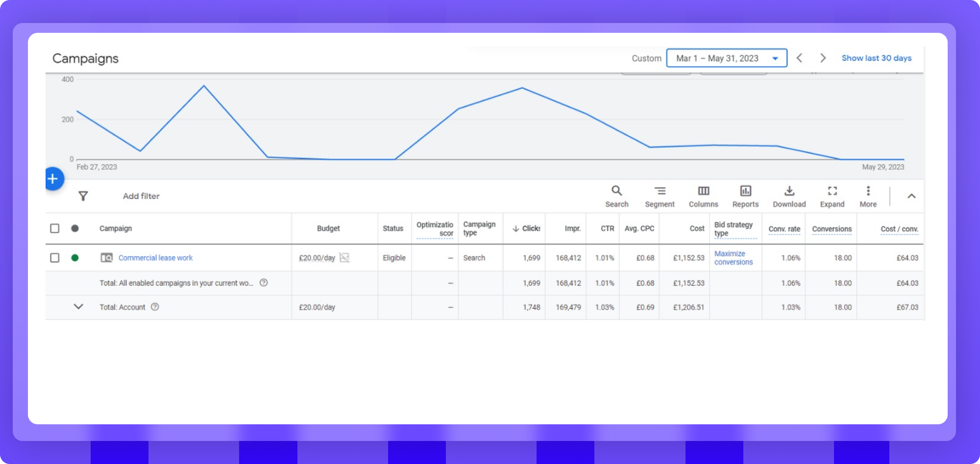Open the Segment options
This screenshot has width=980, height=464.
(x=660, y=196)
